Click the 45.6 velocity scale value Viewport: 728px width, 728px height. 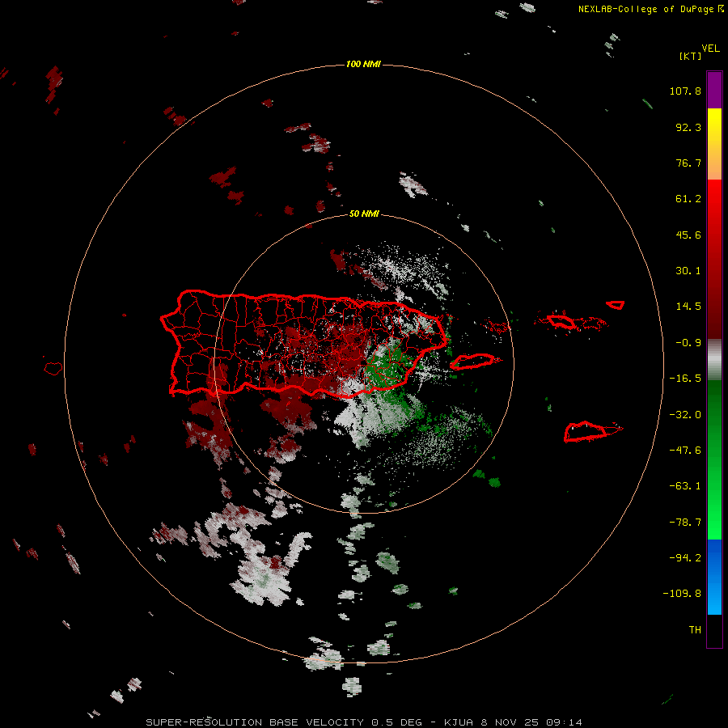688,235
